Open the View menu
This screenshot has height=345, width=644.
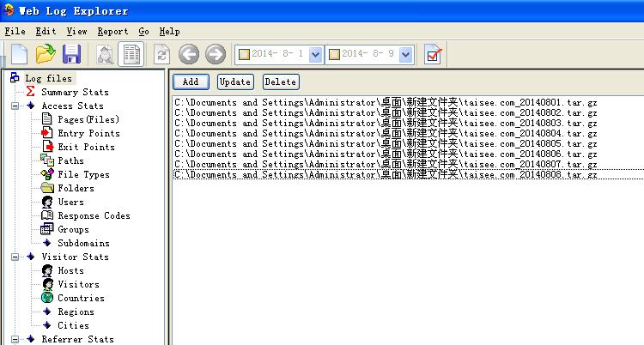(x=76, y=31)
